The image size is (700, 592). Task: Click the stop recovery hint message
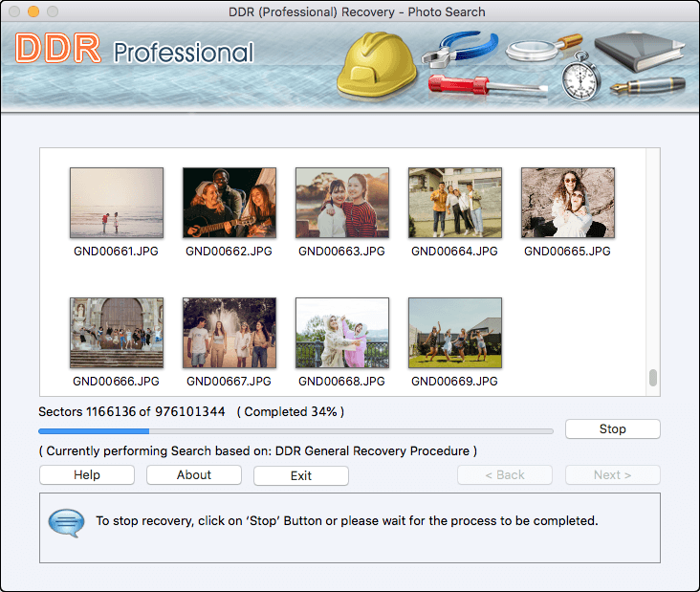347,521
